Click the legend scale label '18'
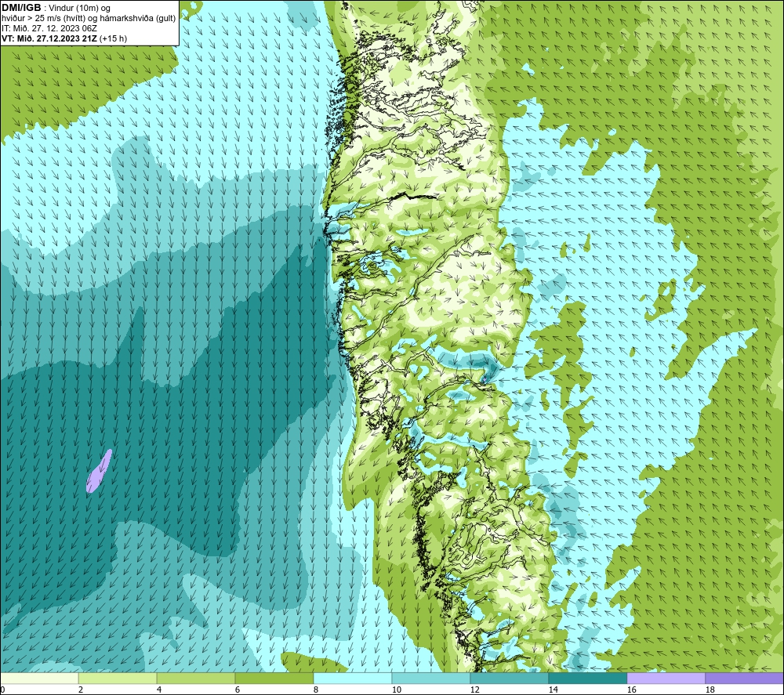784x695 pixels. (710, 690)
